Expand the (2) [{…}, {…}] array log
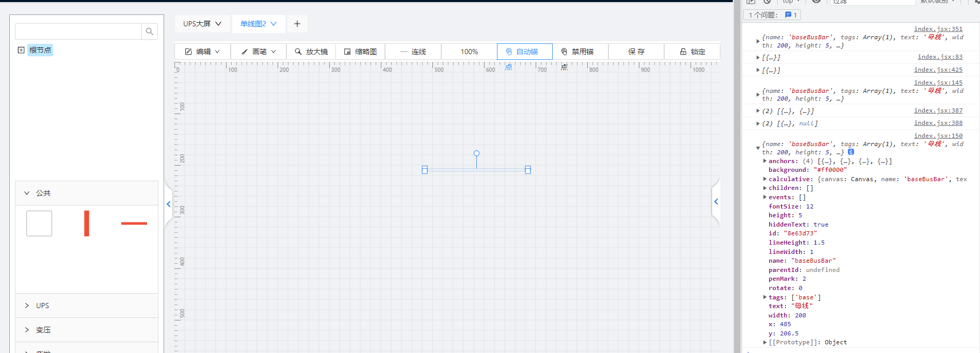This screenshot has width=980, height=353. click(758, 111)
